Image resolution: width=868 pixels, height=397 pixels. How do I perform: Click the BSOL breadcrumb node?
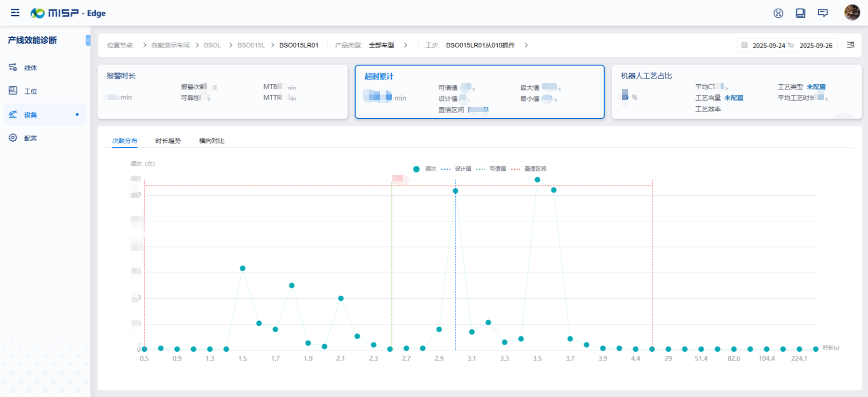(212, 45)
